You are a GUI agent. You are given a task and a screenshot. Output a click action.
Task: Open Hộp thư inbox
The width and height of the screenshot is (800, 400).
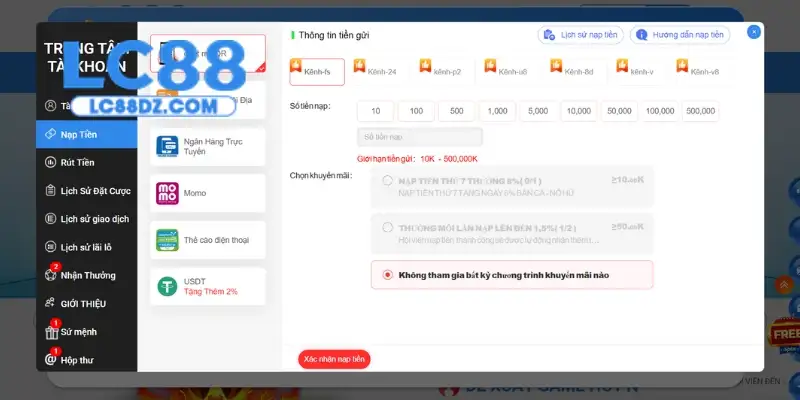pos(86,360)
